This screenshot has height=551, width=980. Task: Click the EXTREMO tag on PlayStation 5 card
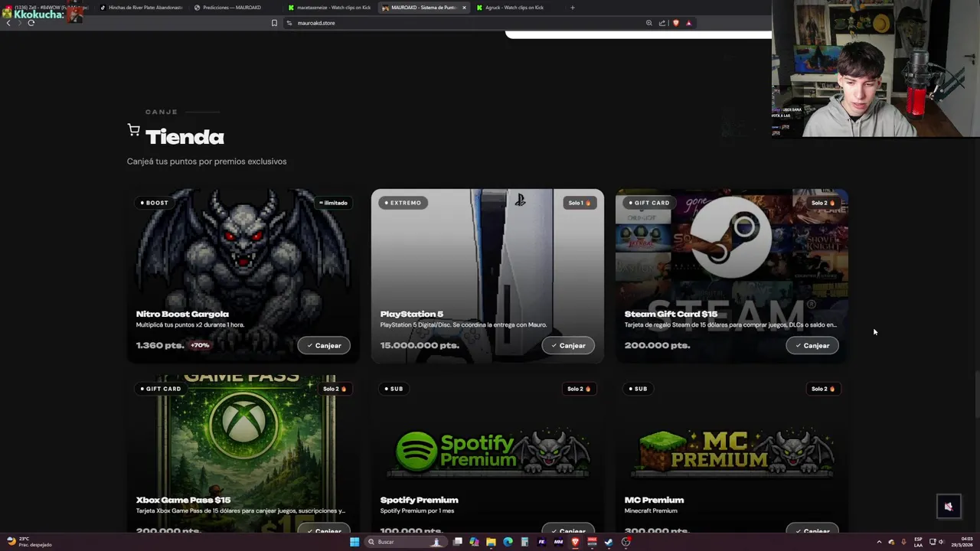pyautogui.click(x=403, y=203)
